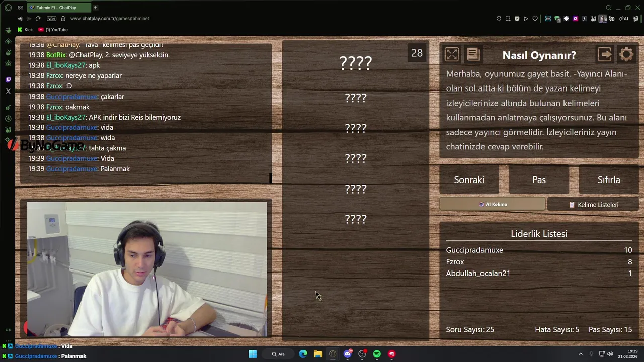Click the chat message 'Palanmak'
644x362 pixels.
coord(115,169)
